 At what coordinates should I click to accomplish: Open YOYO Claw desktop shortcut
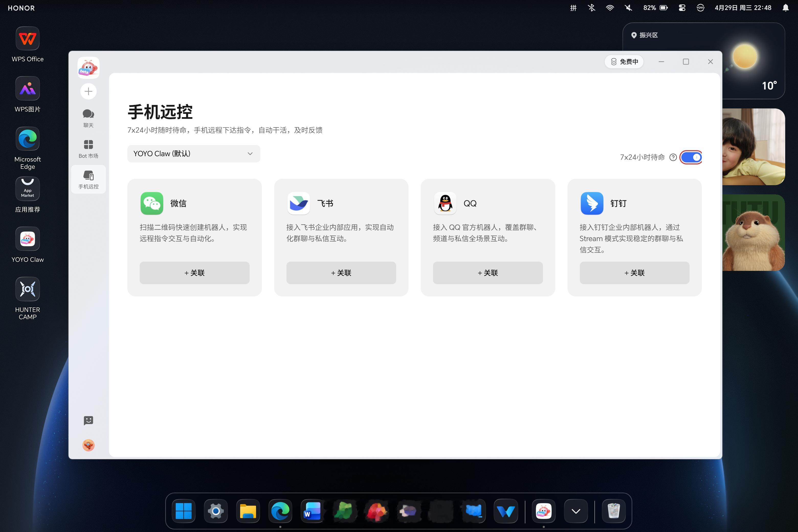27,245
